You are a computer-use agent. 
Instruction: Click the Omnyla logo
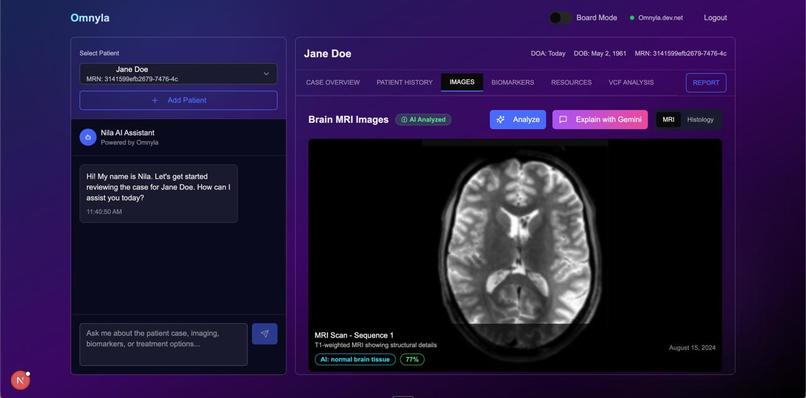click(90, 18)
